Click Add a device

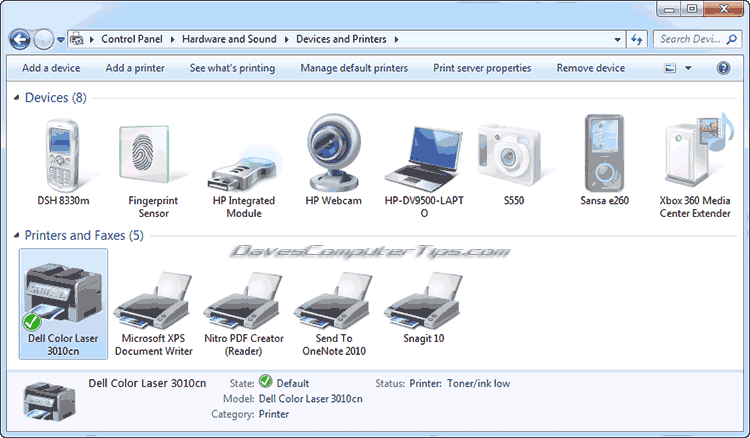51,68
